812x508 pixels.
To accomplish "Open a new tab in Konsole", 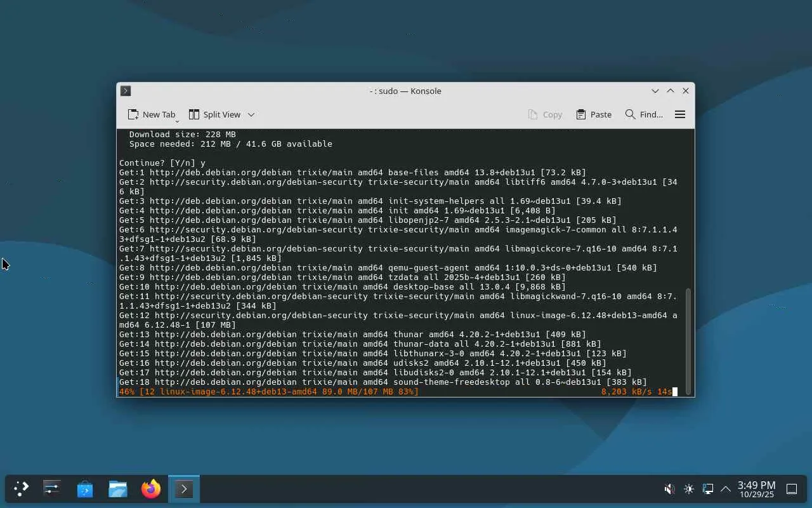I will pos(151,114).
